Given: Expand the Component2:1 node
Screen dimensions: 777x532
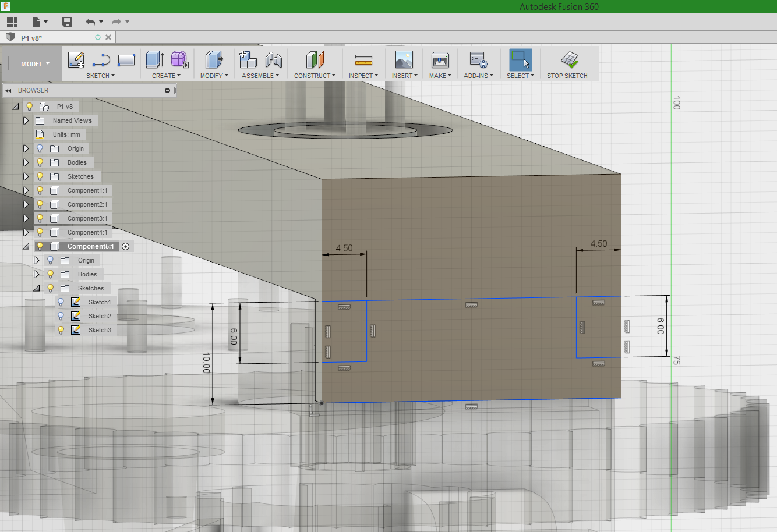Looking at the screenshot, I should 26,204.
